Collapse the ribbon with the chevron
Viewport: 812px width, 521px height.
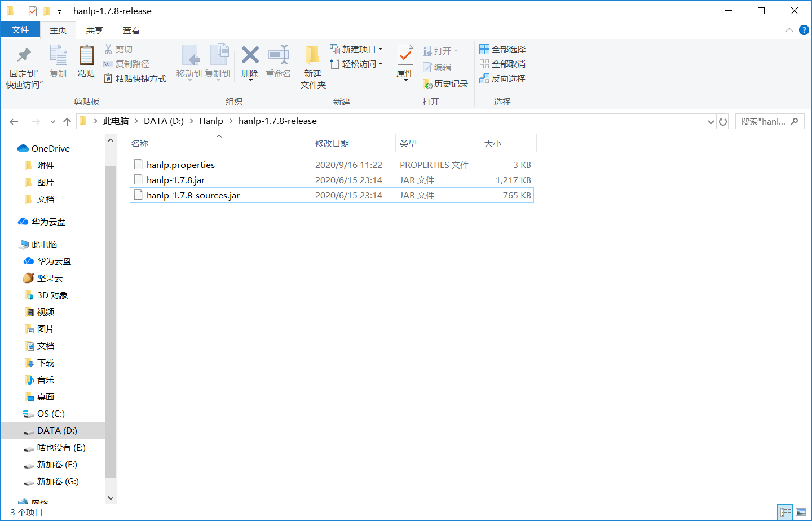[789, 30]
